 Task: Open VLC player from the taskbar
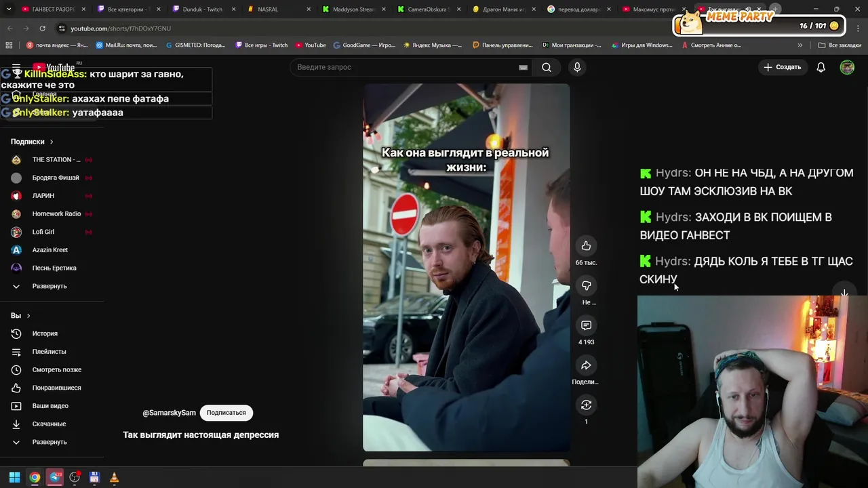tap(114, 477)
